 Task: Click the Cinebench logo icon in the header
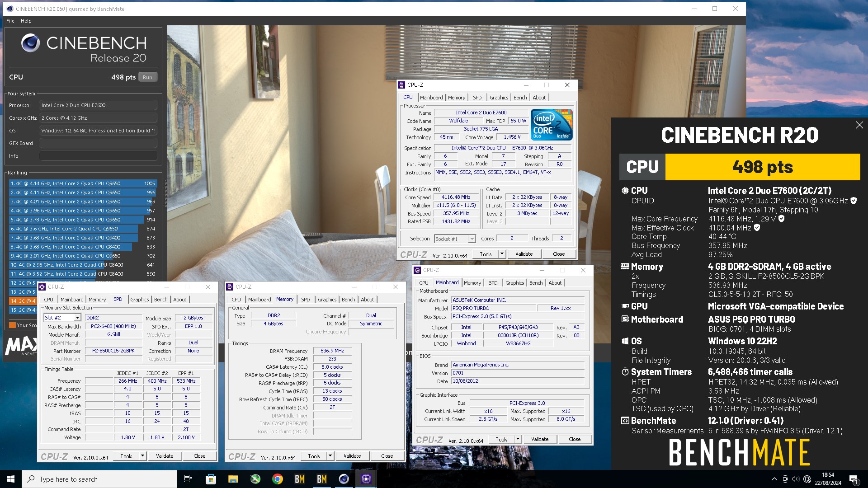pyautogui.click(x=31, y=43)
